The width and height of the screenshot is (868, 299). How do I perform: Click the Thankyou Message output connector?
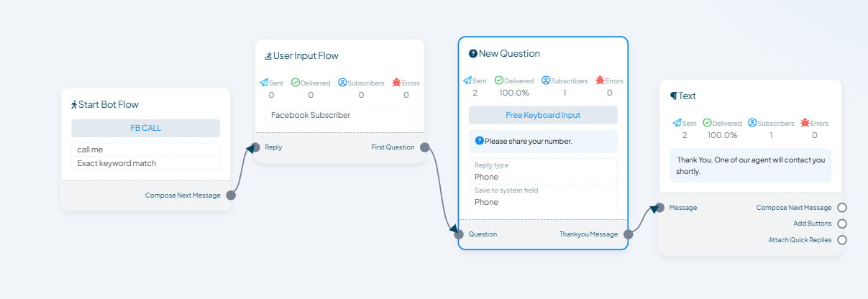pyautogui.click(x=628, y=234)
